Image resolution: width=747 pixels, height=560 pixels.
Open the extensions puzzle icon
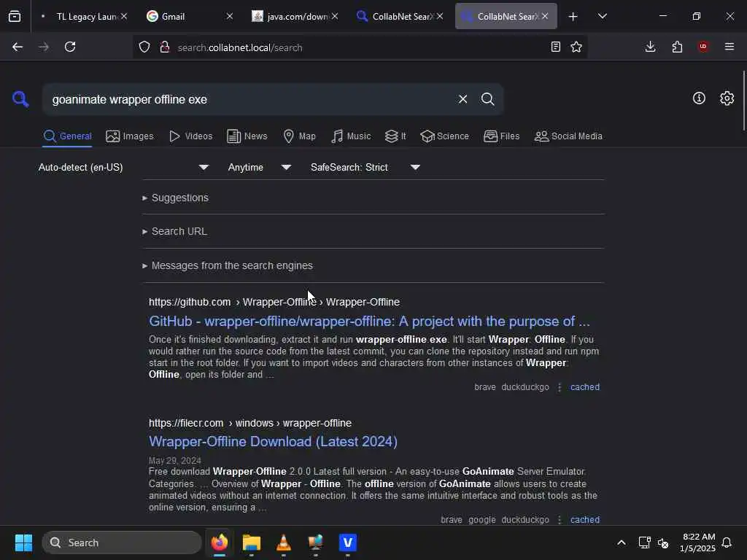tap(677, 47)
